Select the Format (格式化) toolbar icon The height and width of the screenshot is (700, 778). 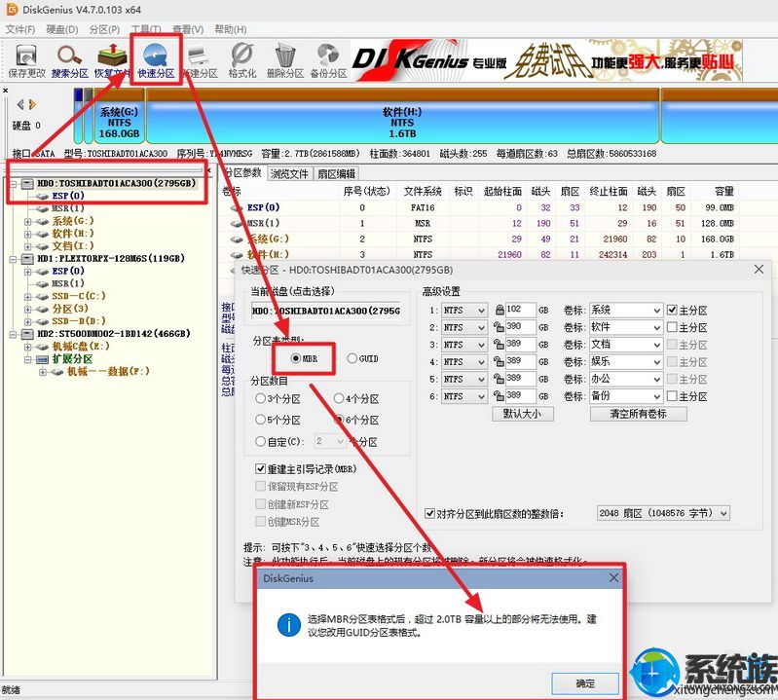click(x=242, y=61)
